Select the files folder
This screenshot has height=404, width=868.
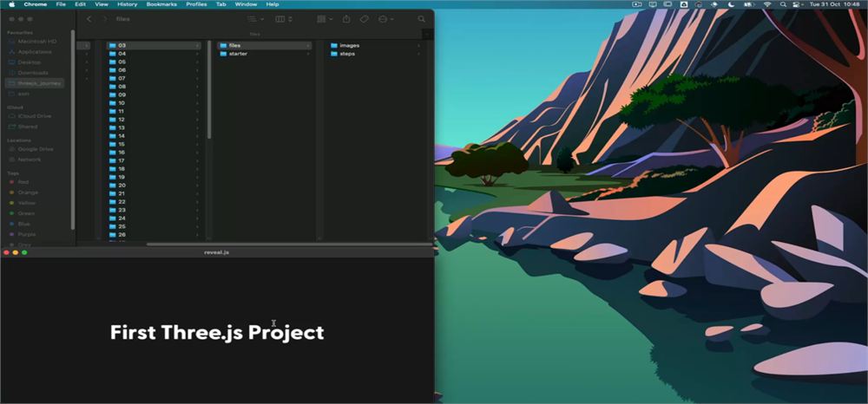265,45
